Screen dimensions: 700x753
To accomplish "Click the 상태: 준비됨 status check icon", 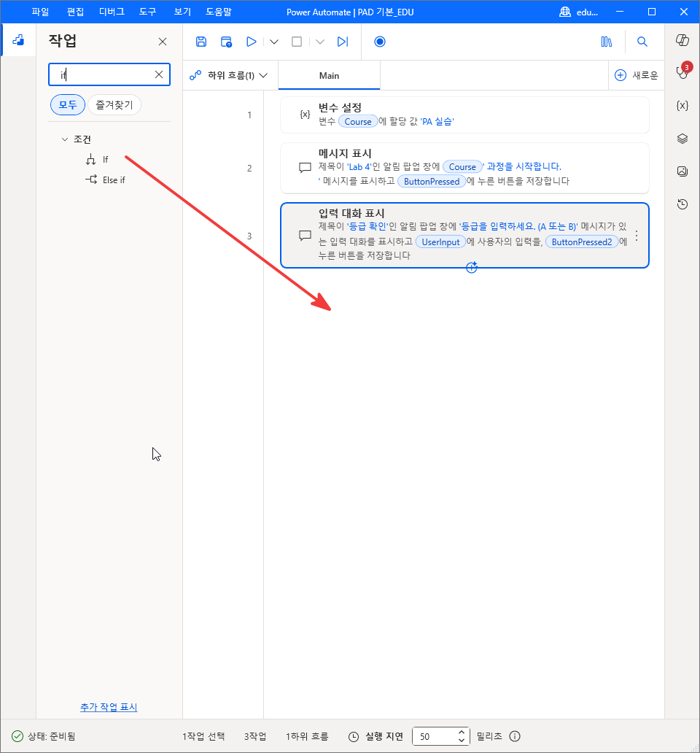I will [x=17, y=736].
